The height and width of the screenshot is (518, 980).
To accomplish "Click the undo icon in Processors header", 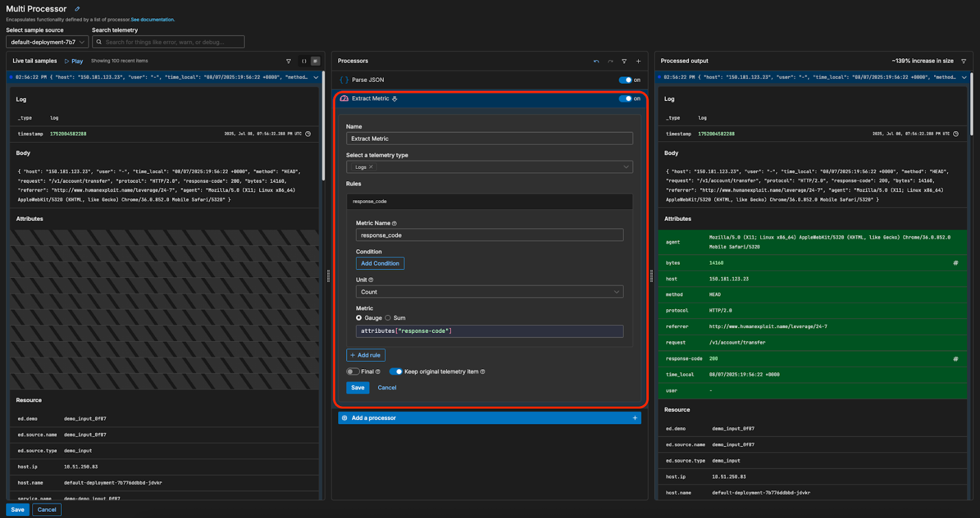I will pos(596,61).
